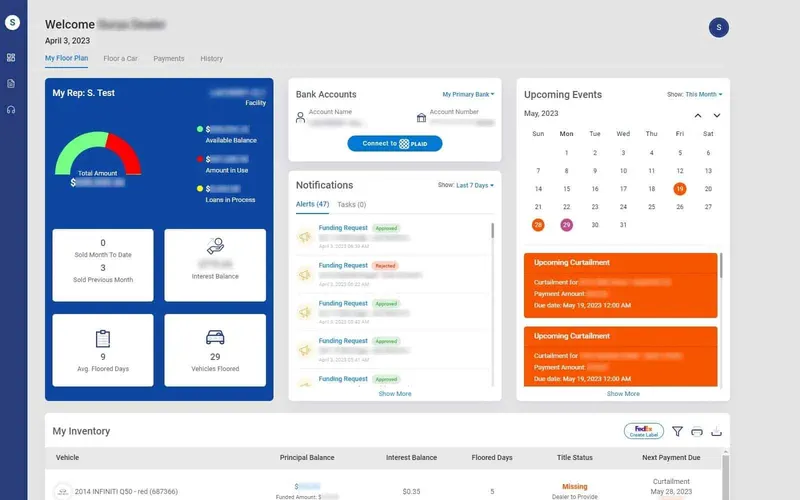Click the S logo in the sidebar

pyautogui.click(x=12, y=22)
